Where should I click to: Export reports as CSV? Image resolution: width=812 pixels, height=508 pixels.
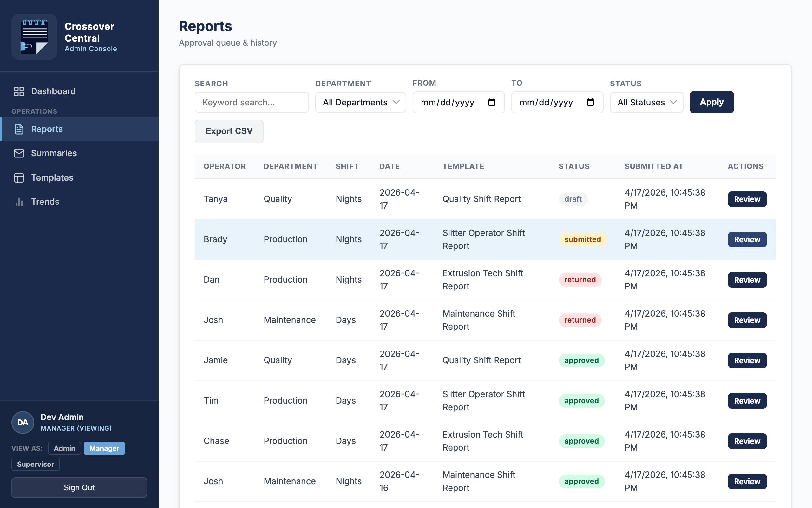[x=229, y=131]
